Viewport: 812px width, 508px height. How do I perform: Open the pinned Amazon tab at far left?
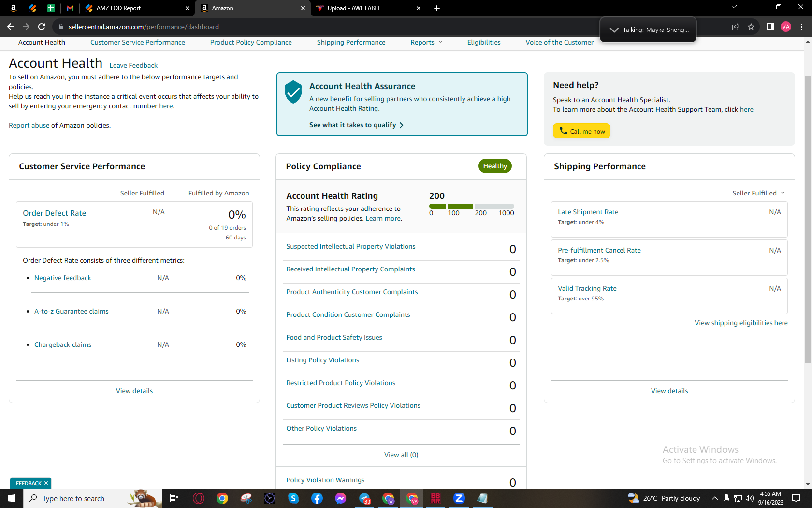point(14,8)
